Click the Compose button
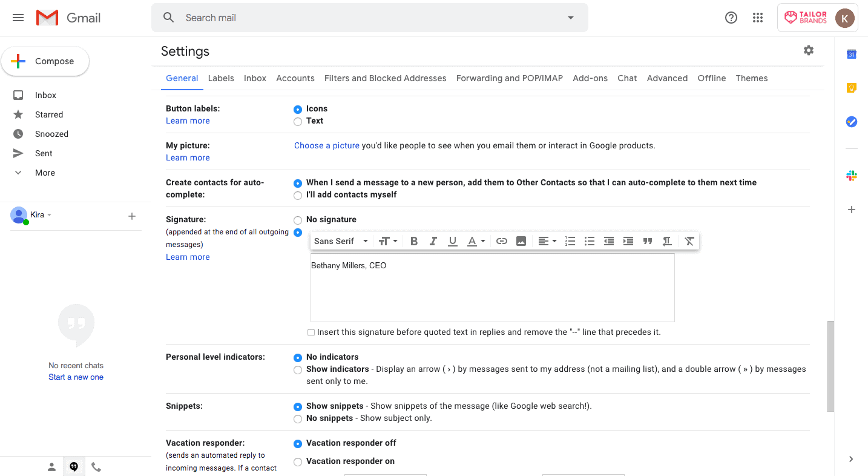Screen dimensions: 868x476 (45, 61)
